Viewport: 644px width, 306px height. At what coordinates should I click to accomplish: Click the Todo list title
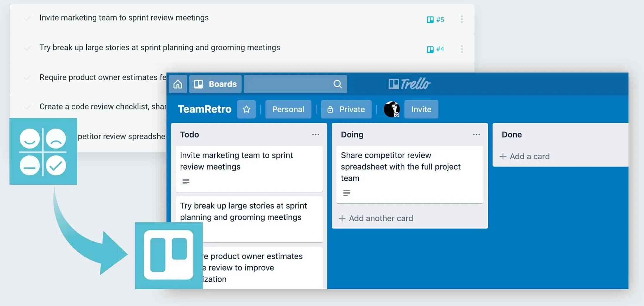[189, 134]
